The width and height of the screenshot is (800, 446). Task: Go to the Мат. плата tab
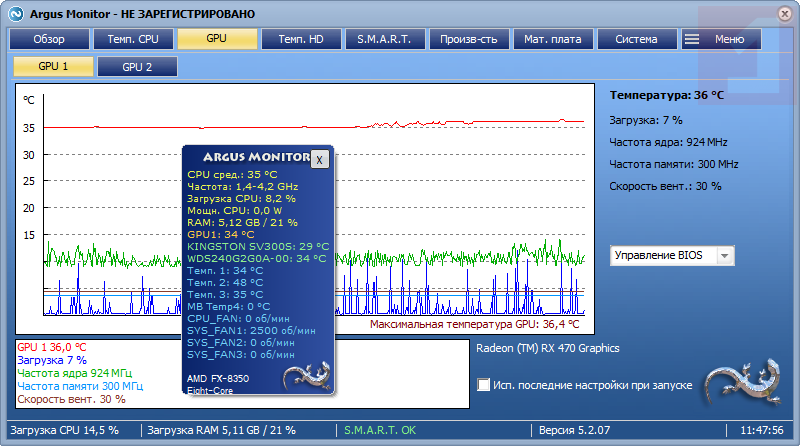click(553, 39)
